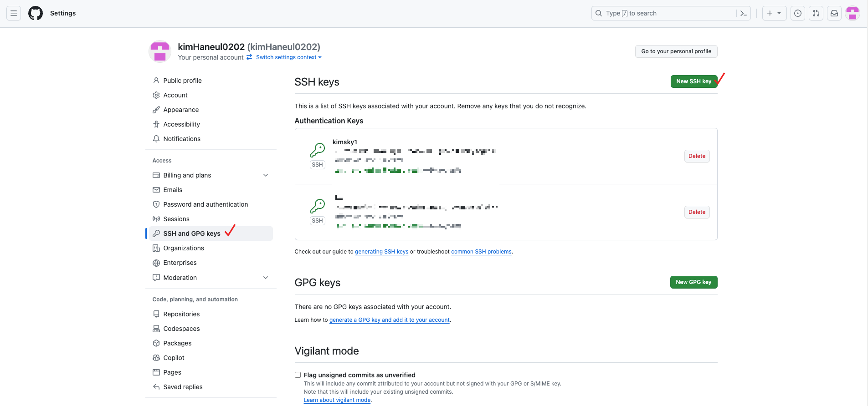Click the Enterprises globe icon
This screenshot has width=868, height=406.
156,263
